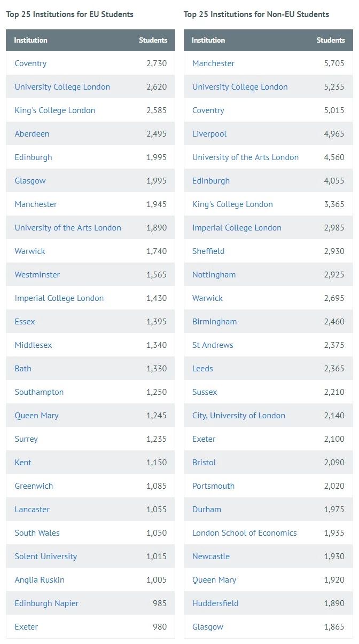Open the Aberdeen institution link

32,134
